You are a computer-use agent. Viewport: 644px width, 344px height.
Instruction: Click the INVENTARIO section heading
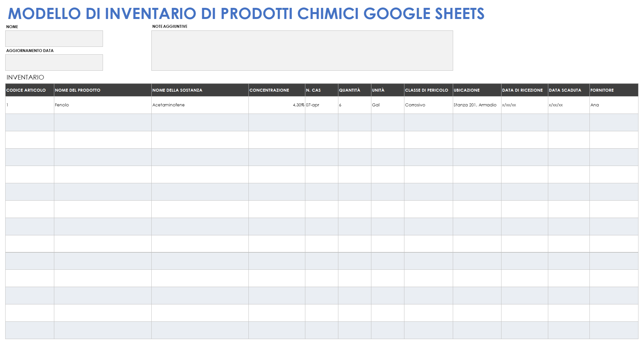click(x=25, y=77)
